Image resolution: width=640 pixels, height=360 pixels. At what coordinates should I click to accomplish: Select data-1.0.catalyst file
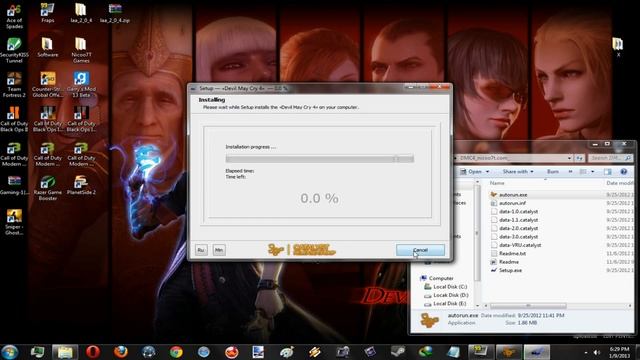point(518,212)
